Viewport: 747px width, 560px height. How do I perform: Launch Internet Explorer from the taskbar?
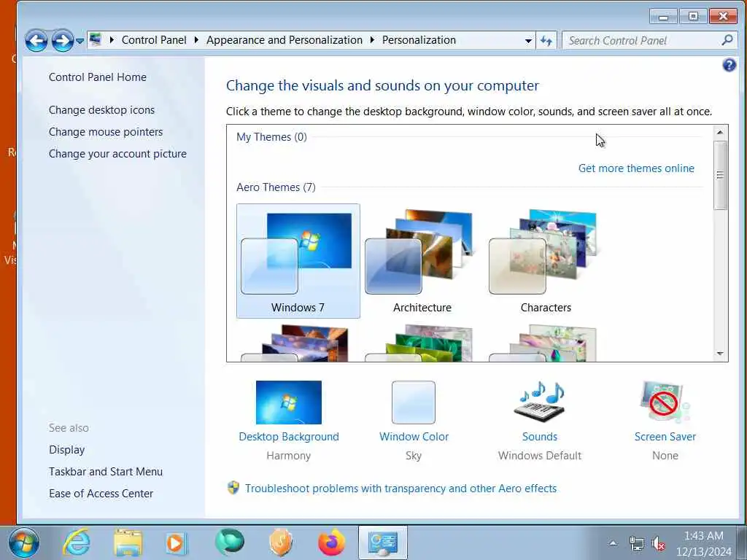(77, 542)
